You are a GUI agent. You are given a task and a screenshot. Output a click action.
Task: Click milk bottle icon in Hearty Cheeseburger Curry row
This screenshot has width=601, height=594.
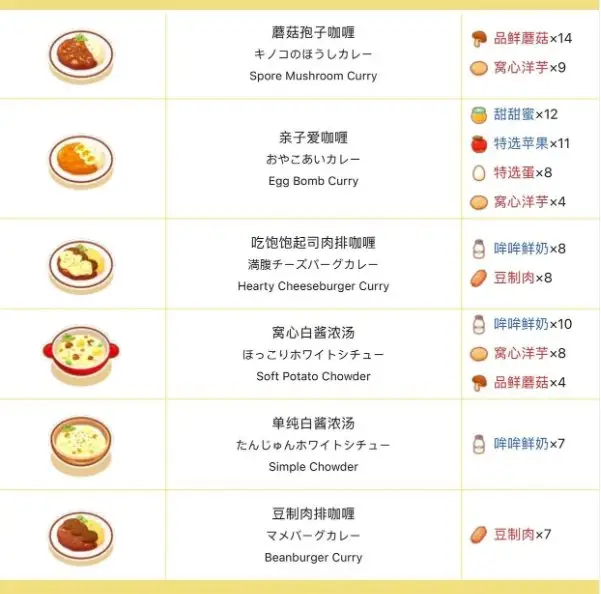coord(480,249)
